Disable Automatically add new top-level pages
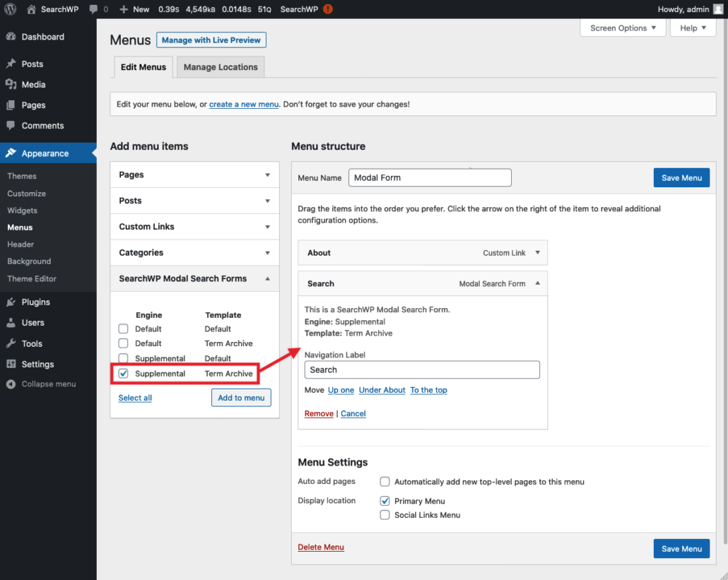This screenshot has width=728, height=580. (x=384, y=481)
